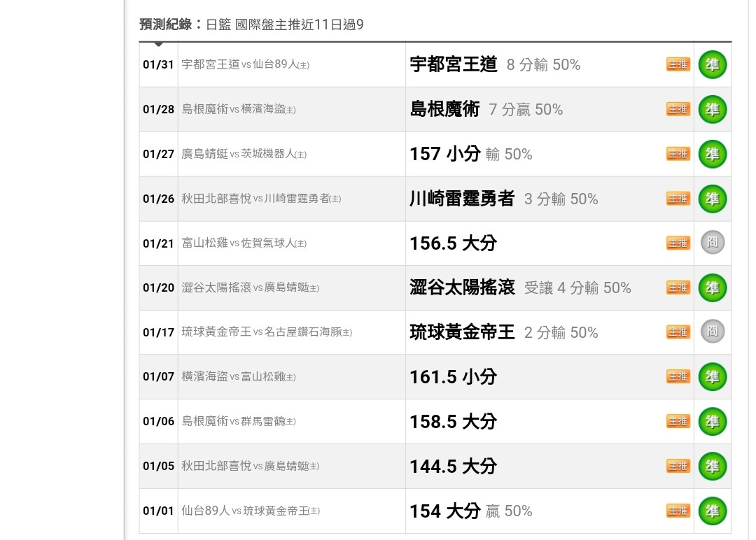Click the 主推 badge on 157 小分 row
756x540 pixels.
678,154
